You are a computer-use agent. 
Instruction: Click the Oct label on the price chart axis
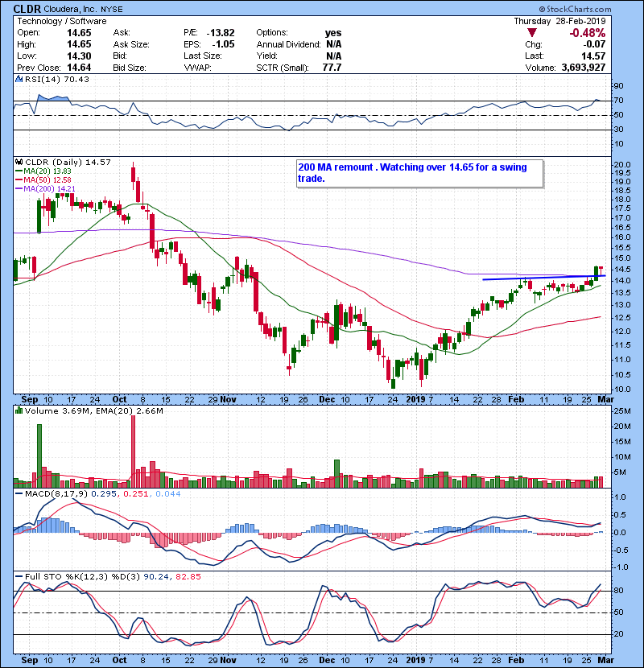[x=119, y=399]
